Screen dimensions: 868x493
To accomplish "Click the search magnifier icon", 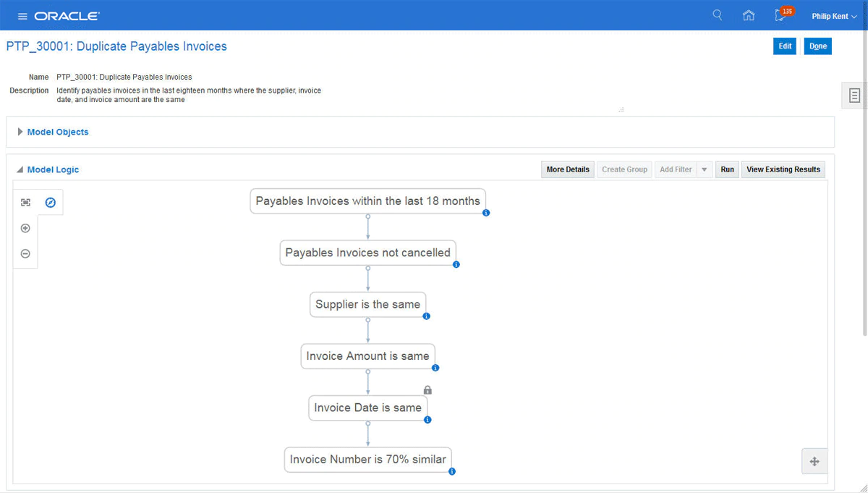I will [718, 15].
